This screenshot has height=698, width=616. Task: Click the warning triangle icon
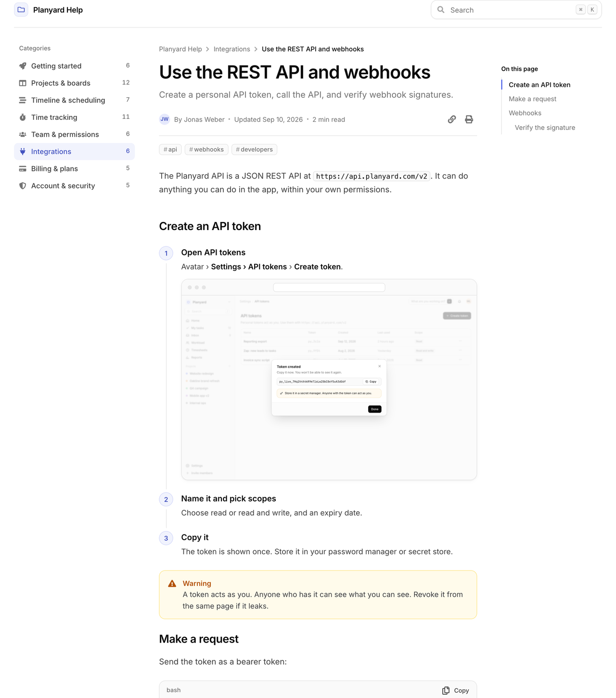[x=172, y=583]
